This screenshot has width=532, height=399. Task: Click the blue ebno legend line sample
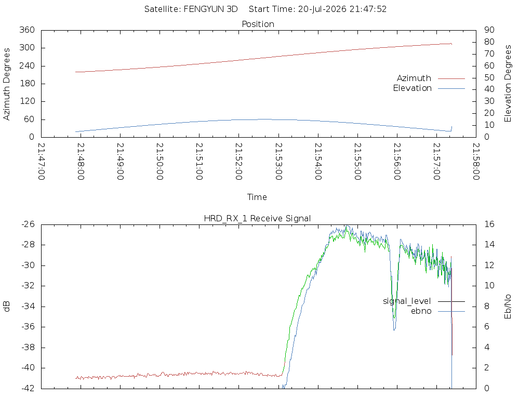(x=451, y=312)
